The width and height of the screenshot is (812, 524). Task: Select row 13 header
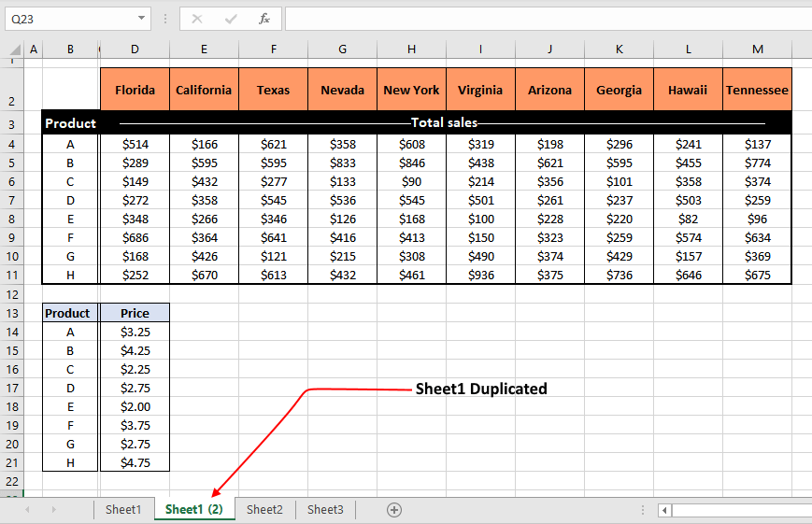(12, 313)
